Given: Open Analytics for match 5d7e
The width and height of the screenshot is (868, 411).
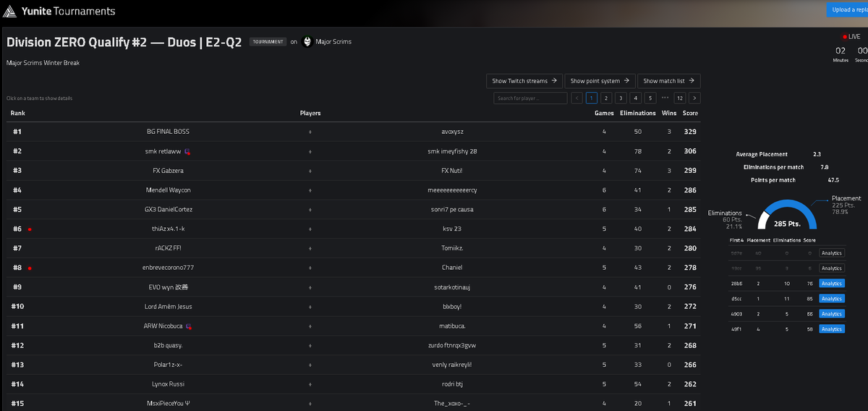Looking at the screenshot, I should (832, 253).
